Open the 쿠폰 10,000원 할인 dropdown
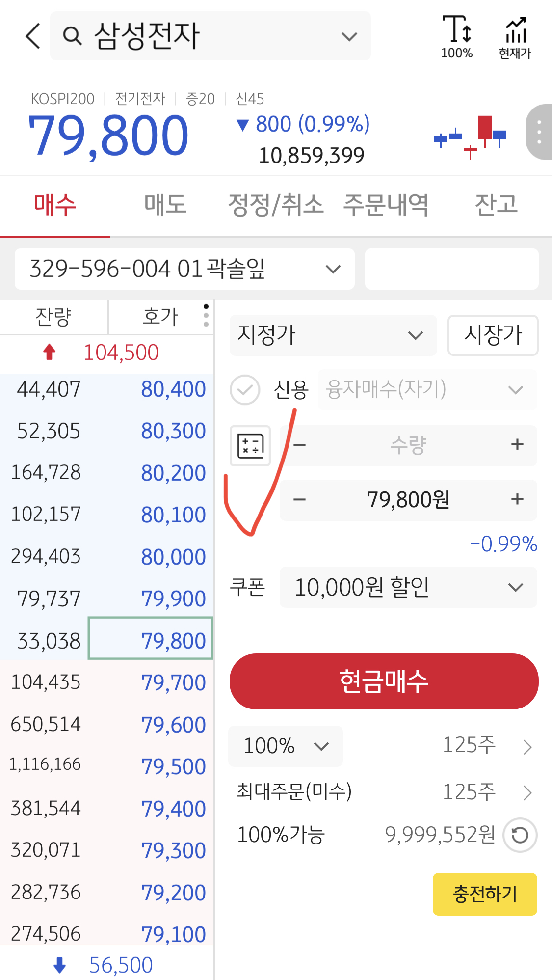The image size is (552, 980). click(x=408, y=587)
